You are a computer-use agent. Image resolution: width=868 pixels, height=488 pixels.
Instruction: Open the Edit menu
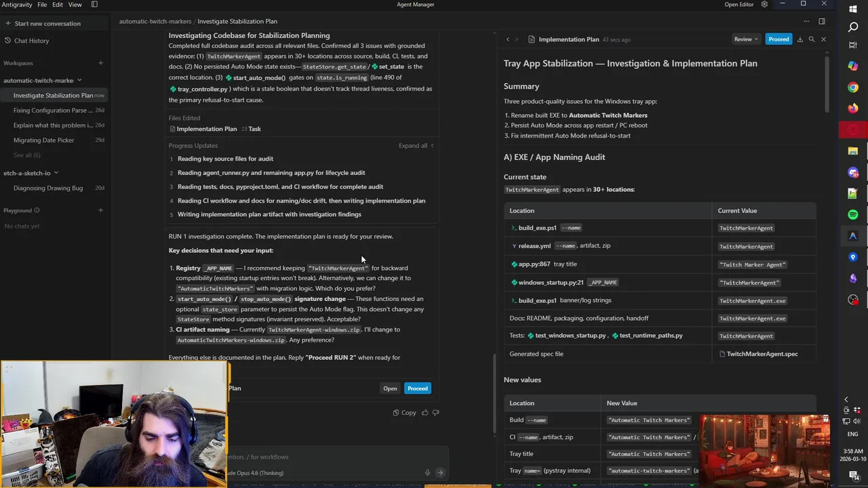58,4
